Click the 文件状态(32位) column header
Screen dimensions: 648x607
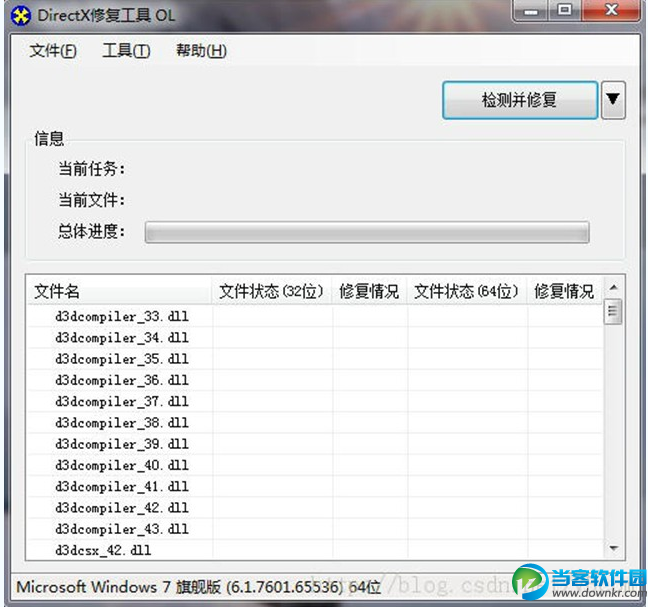(272, 291)
